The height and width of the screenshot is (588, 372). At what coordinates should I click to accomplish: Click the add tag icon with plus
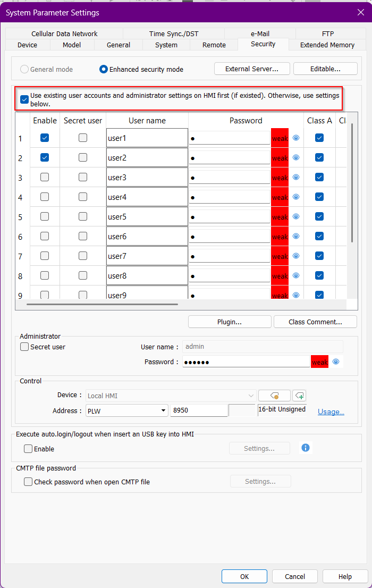pyautogui.click(x=299, y=396)
